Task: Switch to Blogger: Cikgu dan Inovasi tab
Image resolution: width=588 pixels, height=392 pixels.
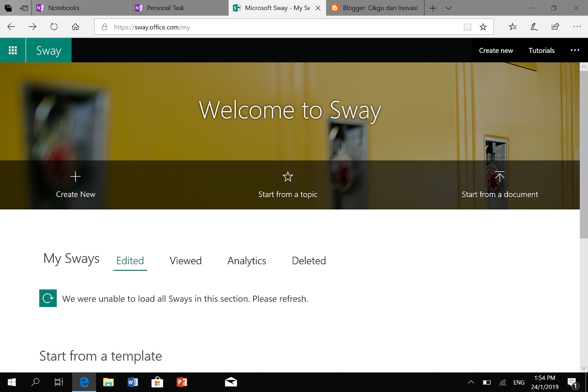Action: pyautogui.click(x=375, y=8)
